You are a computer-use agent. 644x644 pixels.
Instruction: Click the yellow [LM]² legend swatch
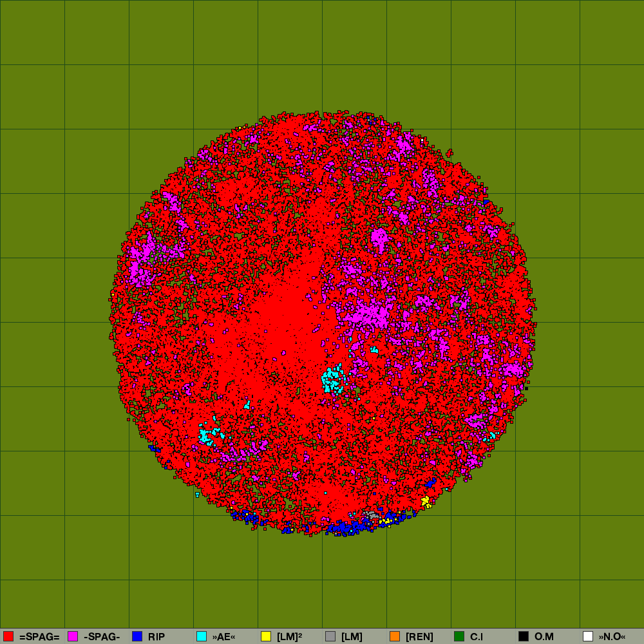(266, 636)
